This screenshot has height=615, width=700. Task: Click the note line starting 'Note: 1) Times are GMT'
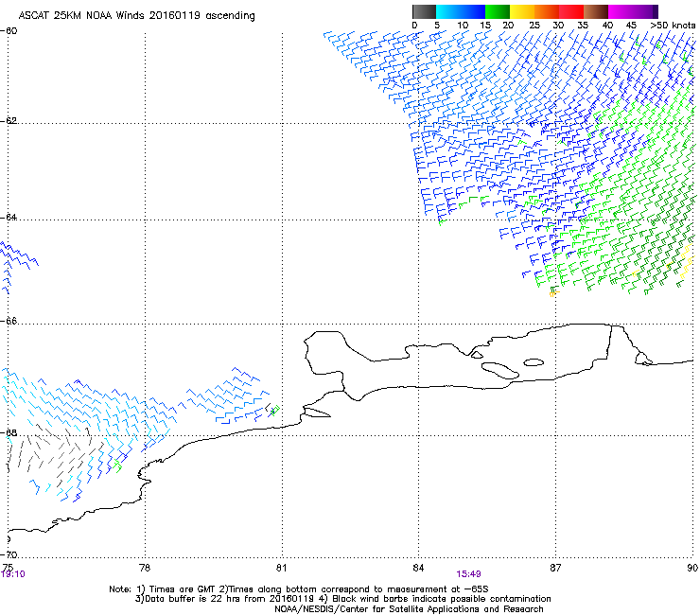(299, 589)
